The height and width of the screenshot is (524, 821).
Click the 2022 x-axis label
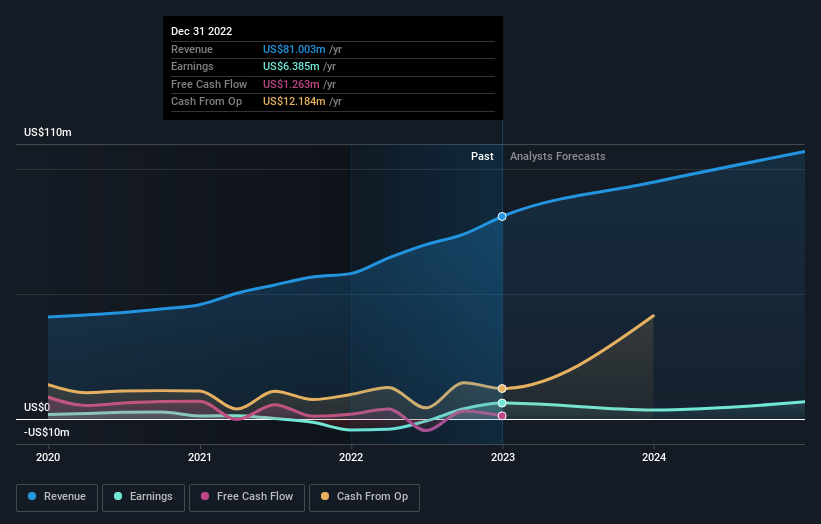pos(351,458)
